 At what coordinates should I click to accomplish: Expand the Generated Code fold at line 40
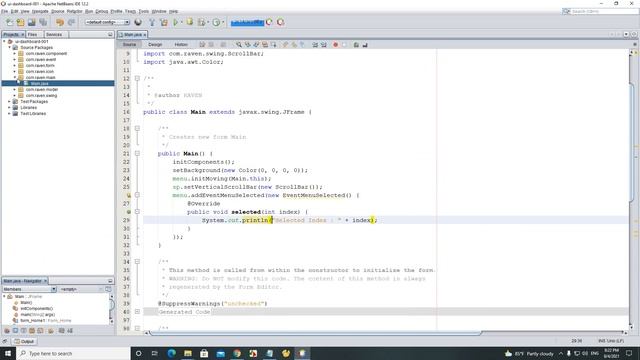point(137,312)
